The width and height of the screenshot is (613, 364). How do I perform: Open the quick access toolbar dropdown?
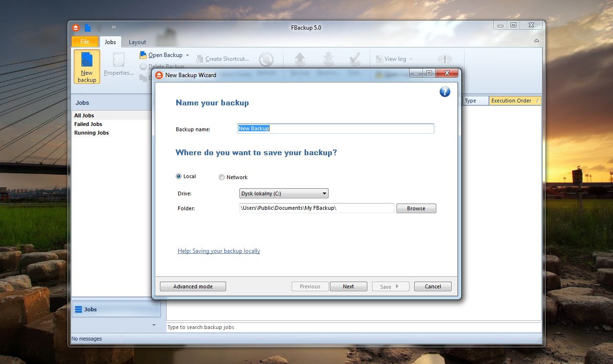coord(114,28)
